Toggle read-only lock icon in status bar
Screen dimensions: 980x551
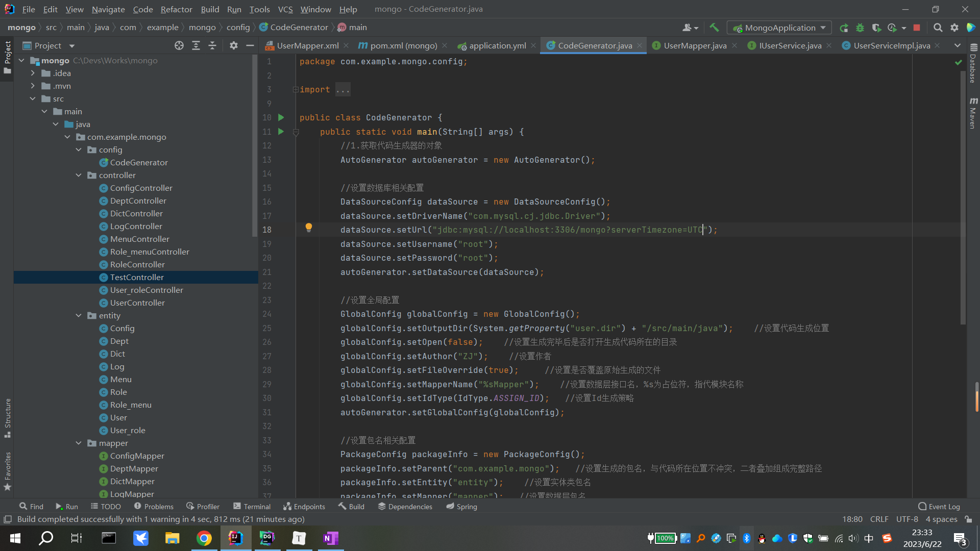coord(968,519)
